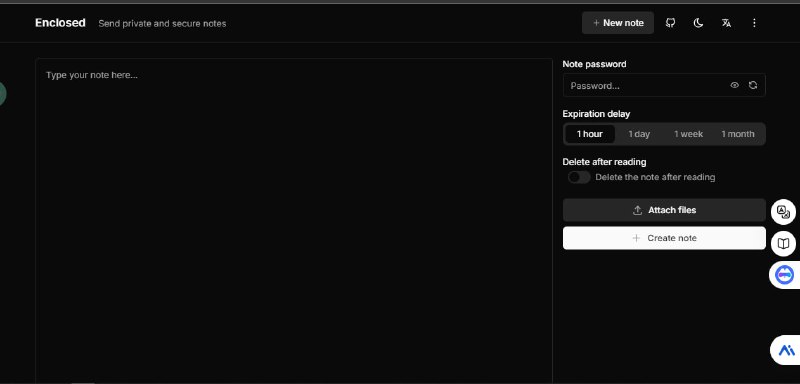Select 1 hour expiration delay
Image resolution: width=800 pixels, height=384 pixels.
pos(590,134)
